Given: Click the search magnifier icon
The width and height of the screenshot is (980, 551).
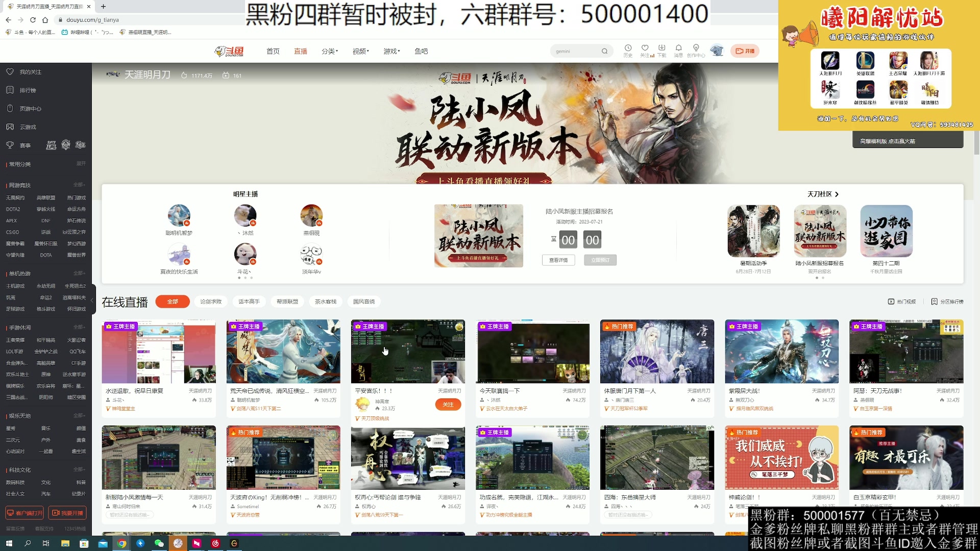Looking at the screenshot, I should coord(604,51).
